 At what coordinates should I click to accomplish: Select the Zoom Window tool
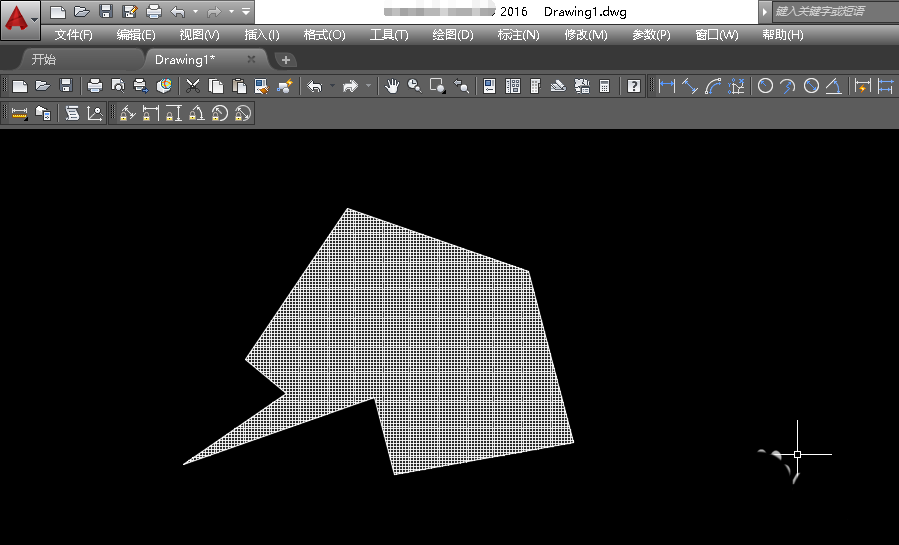[x=437, y=86]
